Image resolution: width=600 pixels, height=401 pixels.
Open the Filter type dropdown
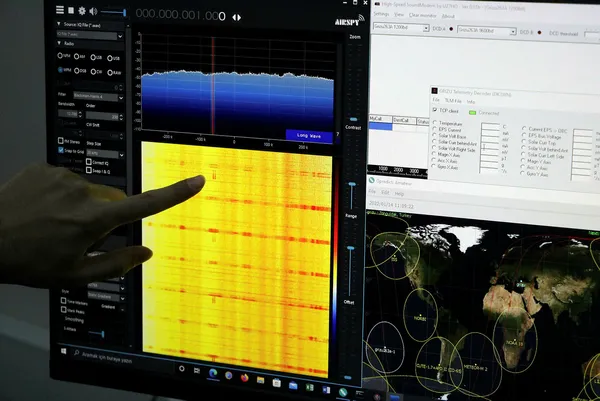pos(121,98)
